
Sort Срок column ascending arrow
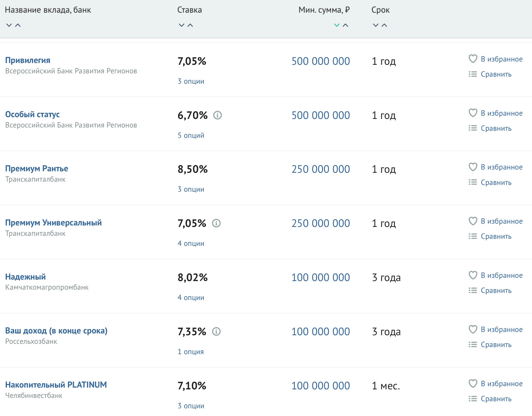(x=384, y=25)
